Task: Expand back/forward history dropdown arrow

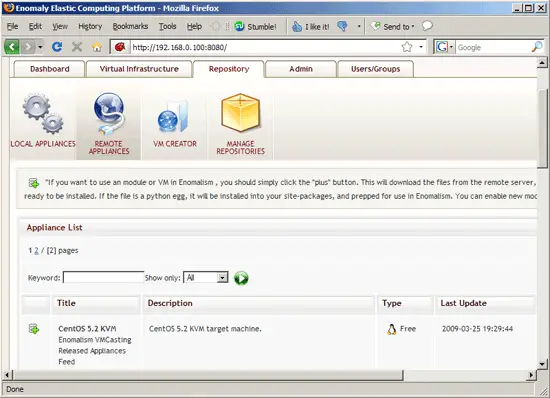Action: point(40,47)
